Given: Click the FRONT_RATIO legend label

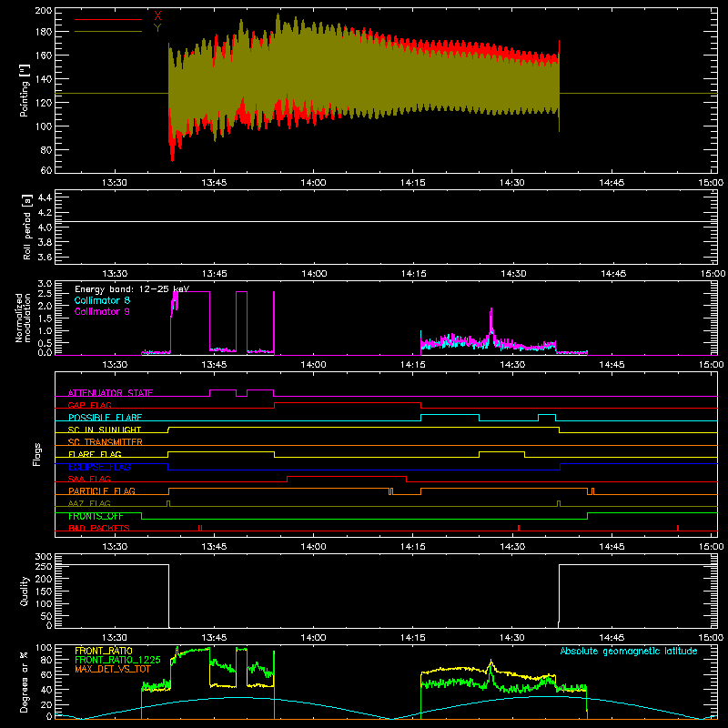Looking at the screenshot, I should [104, 651].
